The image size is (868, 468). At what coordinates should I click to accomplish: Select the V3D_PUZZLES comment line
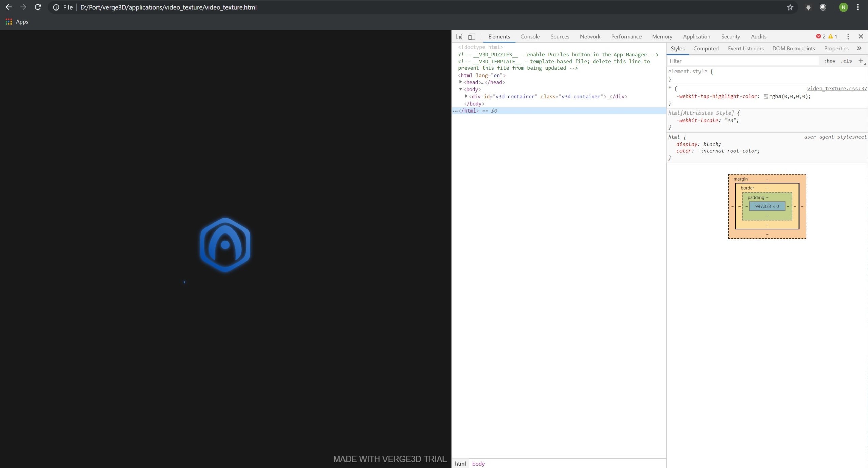tap(558, 54)
